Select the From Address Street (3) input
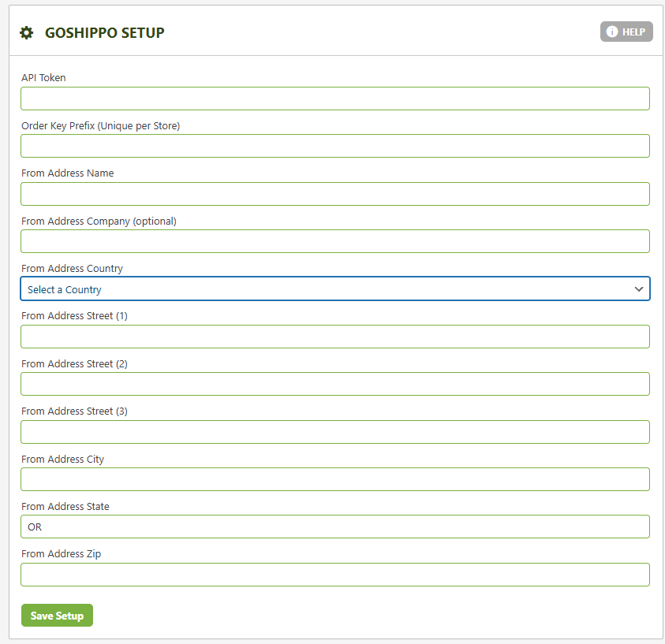Image resolution: width=665 pixels, height=644 pixels. [x=334, y=432]
